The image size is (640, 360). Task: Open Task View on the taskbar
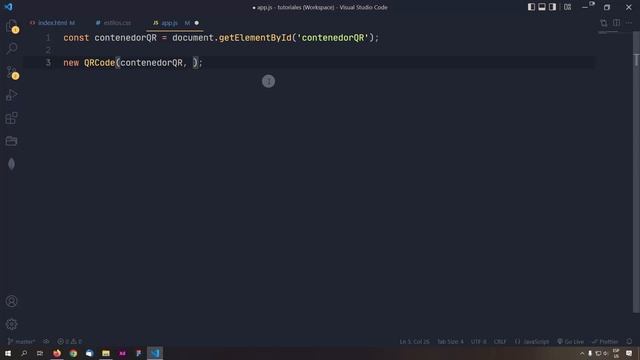pos(40,353)
